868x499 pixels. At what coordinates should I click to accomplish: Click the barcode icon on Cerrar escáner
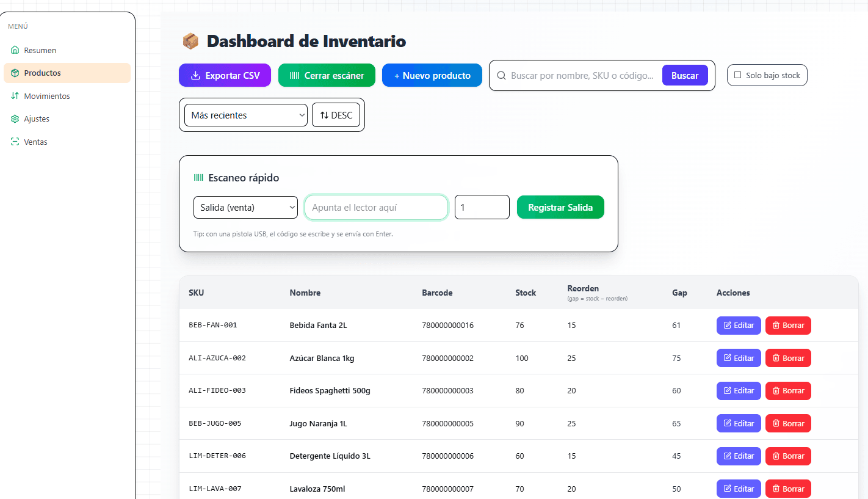[x=294, y=76]
